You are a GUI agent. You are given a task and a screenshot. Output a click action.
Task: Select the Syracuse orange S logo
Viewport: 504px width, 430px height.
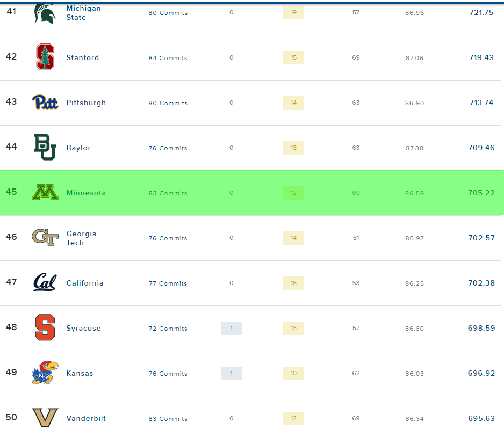[45, 328]
